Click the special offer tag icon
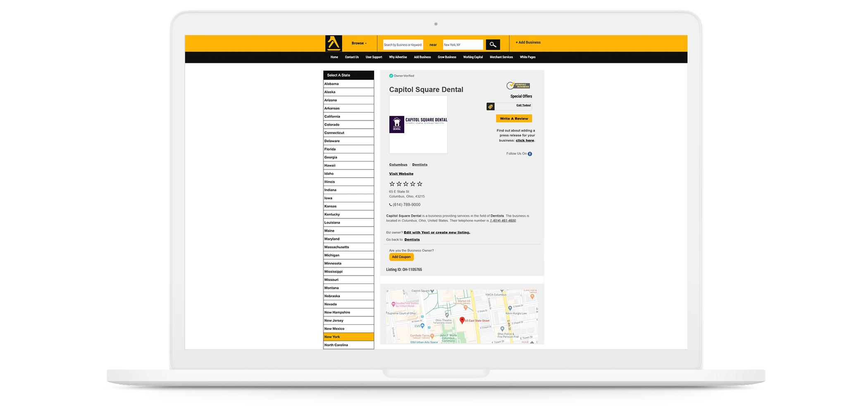 (490, 107)
